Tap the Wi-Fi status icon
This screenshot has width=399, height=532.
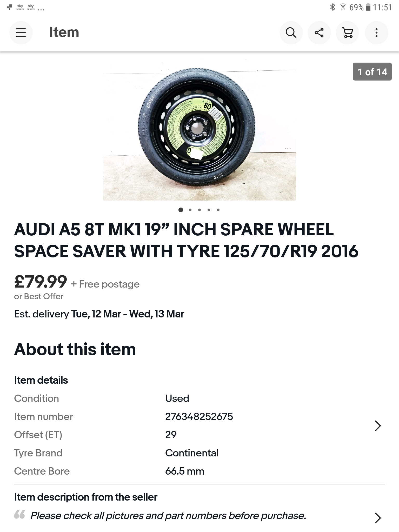point(343,7)
